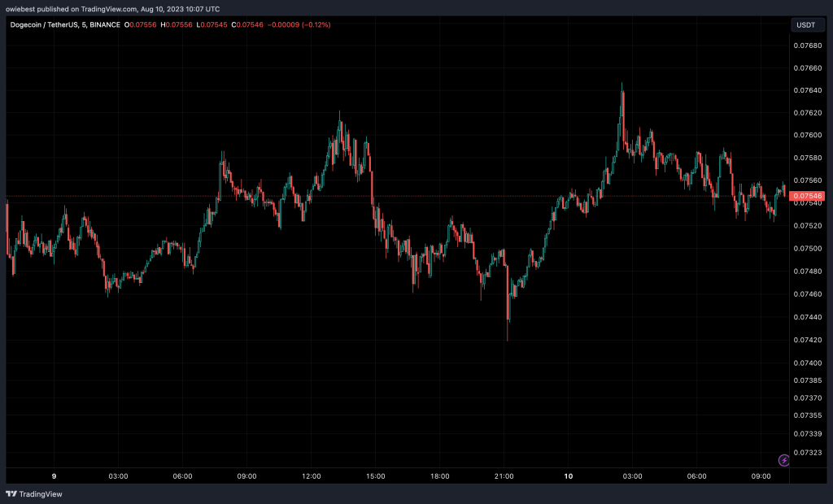This screenshot has width=833, height=504.
Task: Open the USDT currency selector
Action: (x=805, y=25)
